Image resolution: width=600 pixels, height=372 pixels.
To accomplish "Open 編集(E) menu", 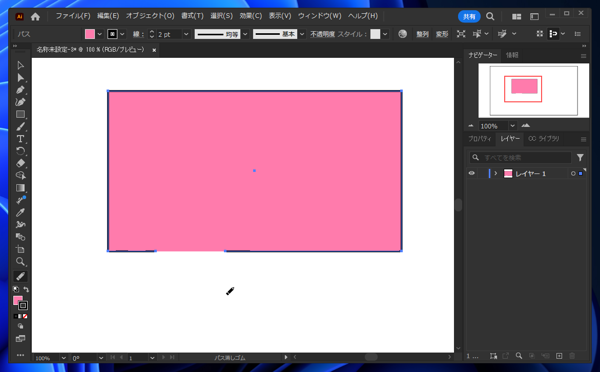I will pyautogui.click(x=108, y=16).
